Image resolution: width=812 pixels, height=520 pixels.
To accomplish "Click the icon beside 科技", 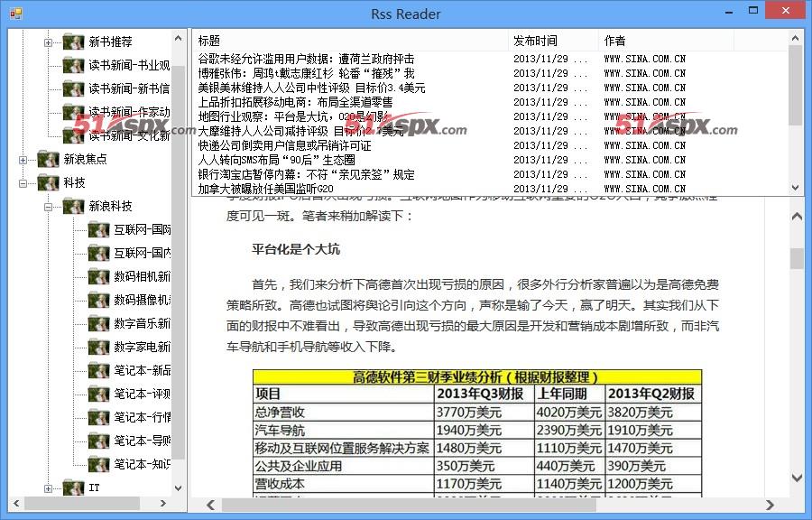I will pyautogui.click(x=48, y=182).
